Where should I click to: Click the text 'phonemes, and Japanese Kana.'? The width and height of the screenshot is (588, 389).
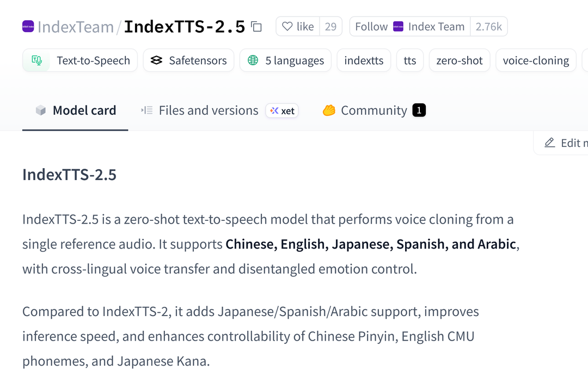[x=116, y=361]
